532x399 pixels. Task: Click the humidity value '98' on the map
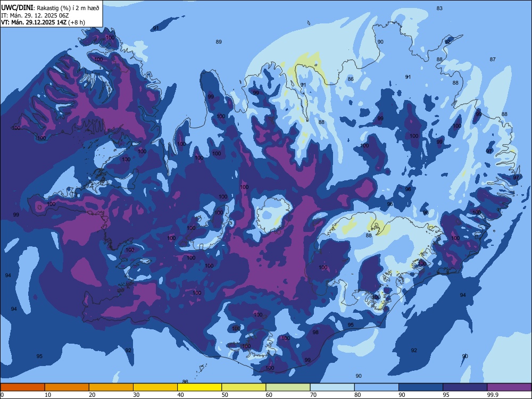click(x=315, y=332)
